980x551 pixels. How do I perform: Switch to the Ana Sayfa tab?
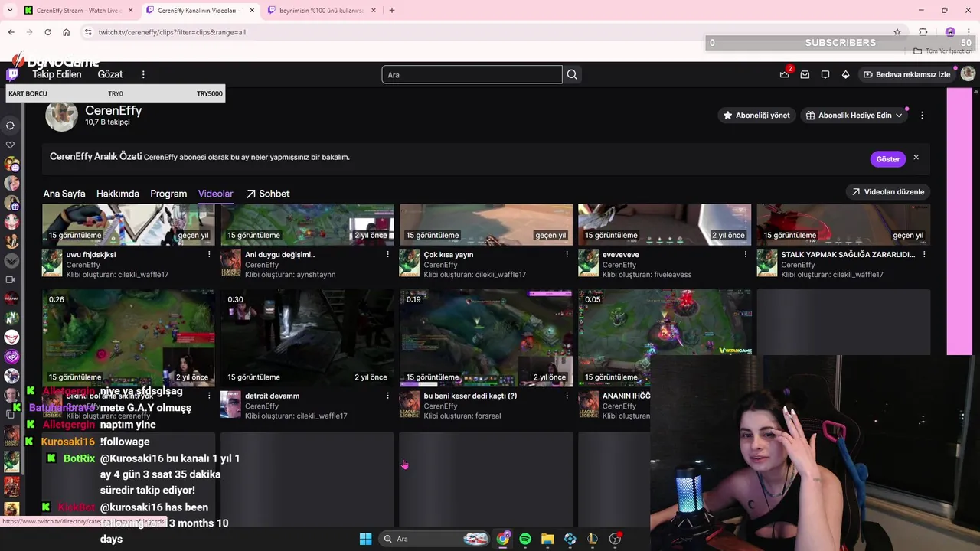[64, 194]
